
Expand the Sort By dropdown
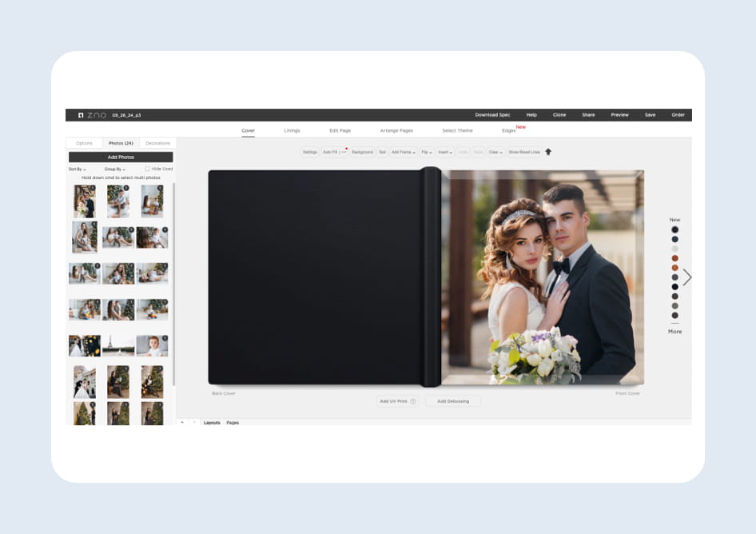point(77,169)
